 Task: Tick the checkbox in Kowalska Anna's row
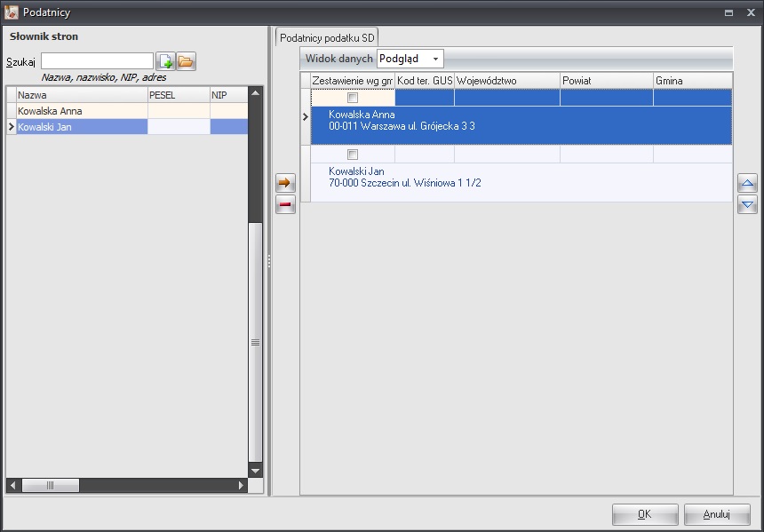(353, 98)
